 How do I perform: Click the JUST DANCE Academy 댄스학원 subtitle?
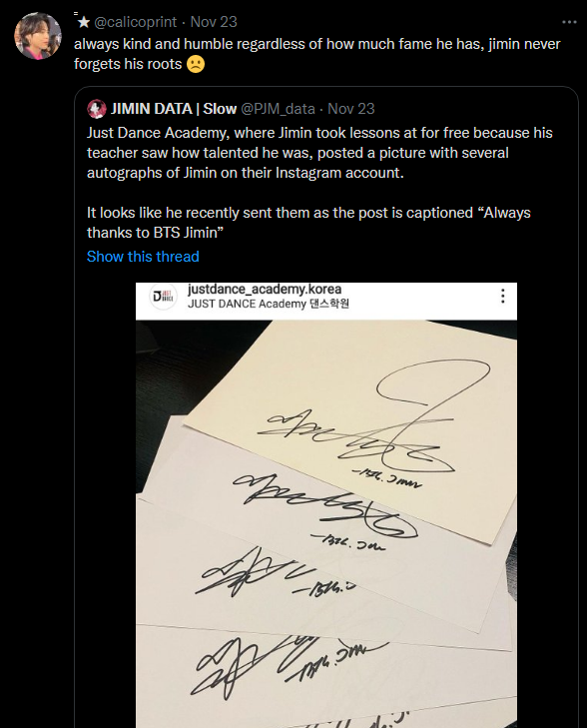pos(269,305)
